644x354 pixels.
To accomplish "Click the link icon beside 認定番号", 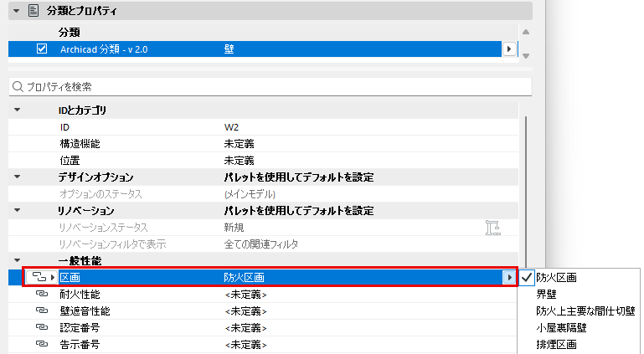I will pyautogui.click(x=42, y=327).
